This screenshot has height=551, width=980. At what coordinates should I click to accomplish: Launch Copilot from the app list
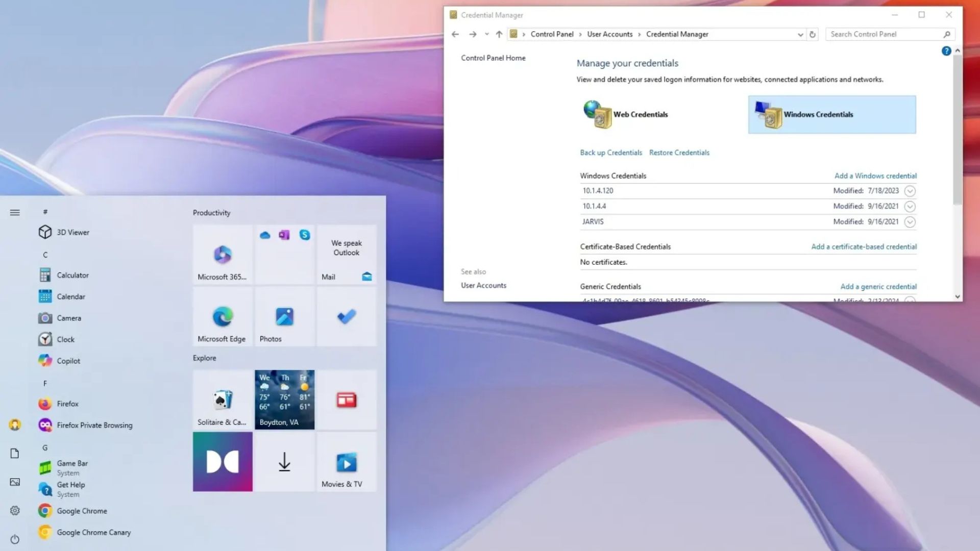tap(68, 361)
